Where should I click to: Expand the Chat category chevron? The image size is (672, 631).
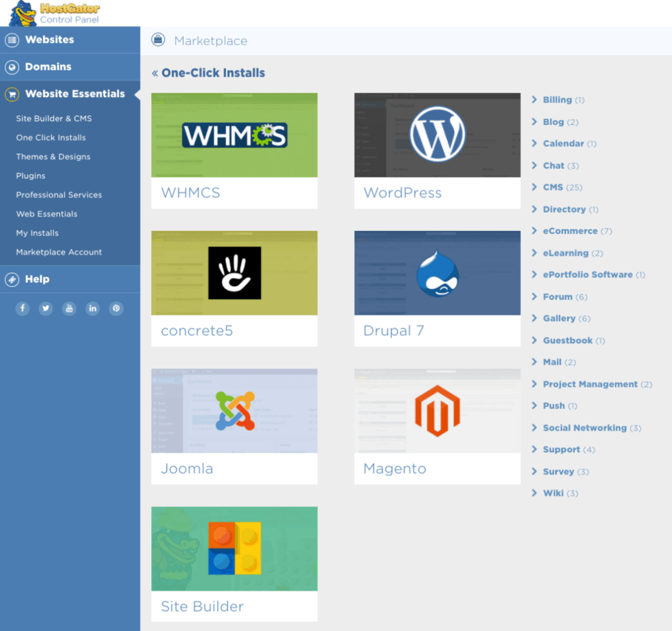pos(535,165)
